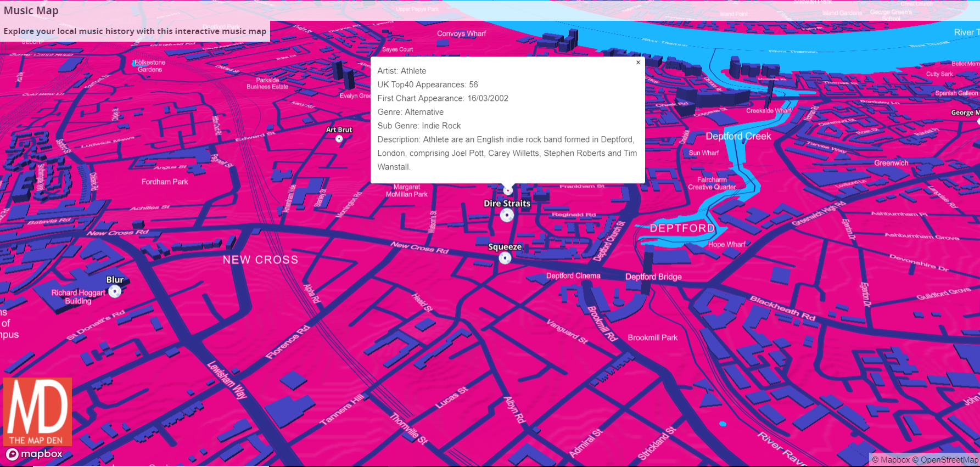
Task: Close the Athlete info popup
Action: (x=638, y=63)
